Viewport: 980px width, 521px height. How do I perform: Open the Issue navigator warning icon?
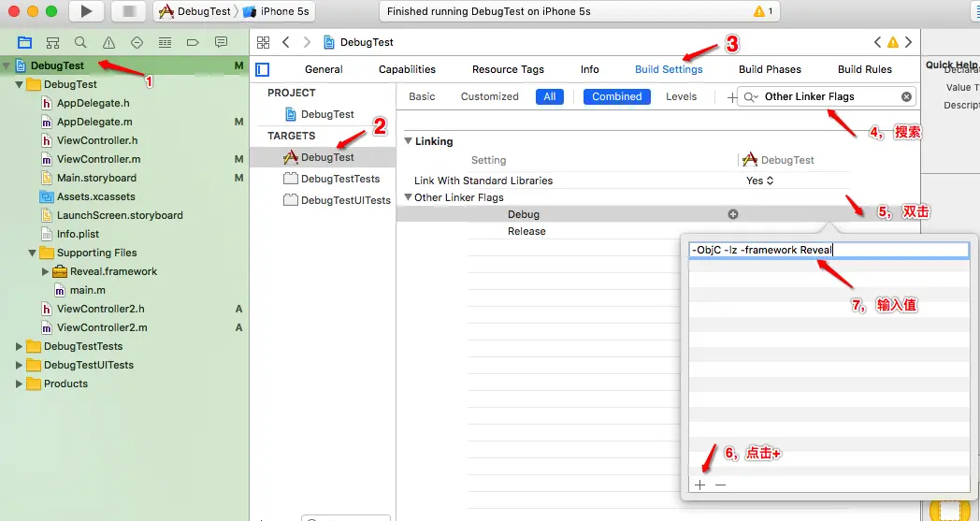pos(108,42)
